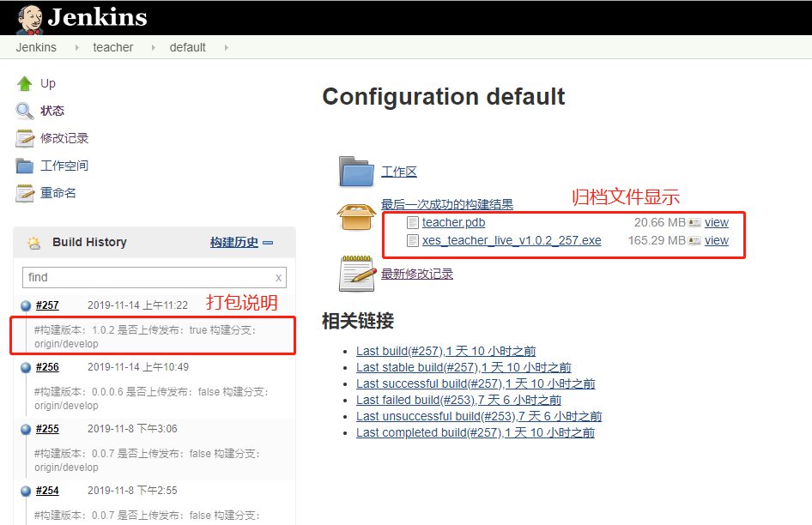Go to teacher breadcrumb
The width and height of the screenshot is (812, 525).
click(113, 48)
